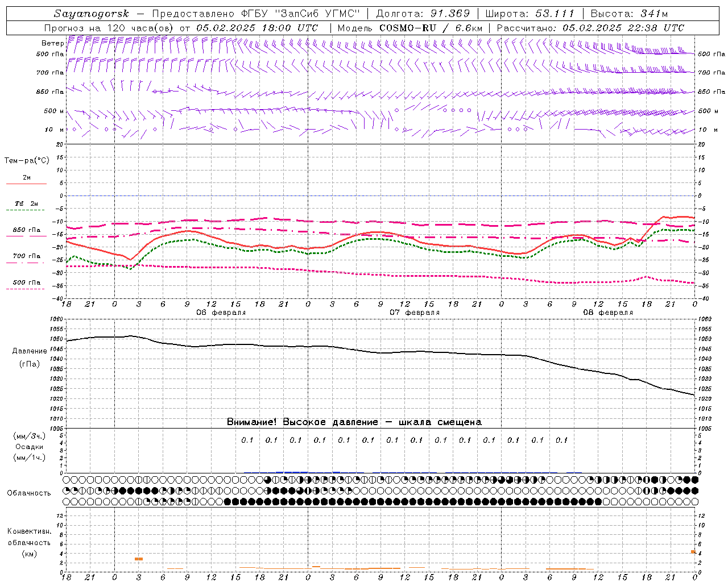Image resolution: width=728 pixels, height=582 pixels.
Task: Select the 'Высота: 341м' elevation text
Action: [629, 14]
